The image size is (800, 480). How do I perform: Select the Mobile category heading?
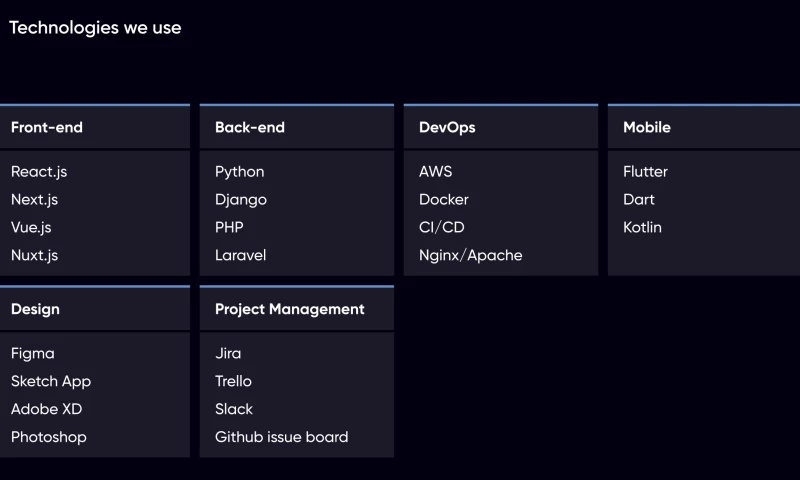[x=647, y=128]
